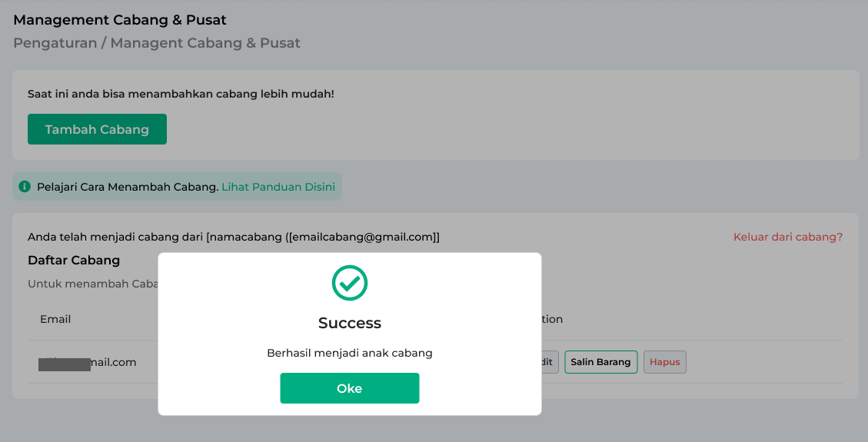
Task: Click the green success checkmark icon
Action: [x=349, y=283]
